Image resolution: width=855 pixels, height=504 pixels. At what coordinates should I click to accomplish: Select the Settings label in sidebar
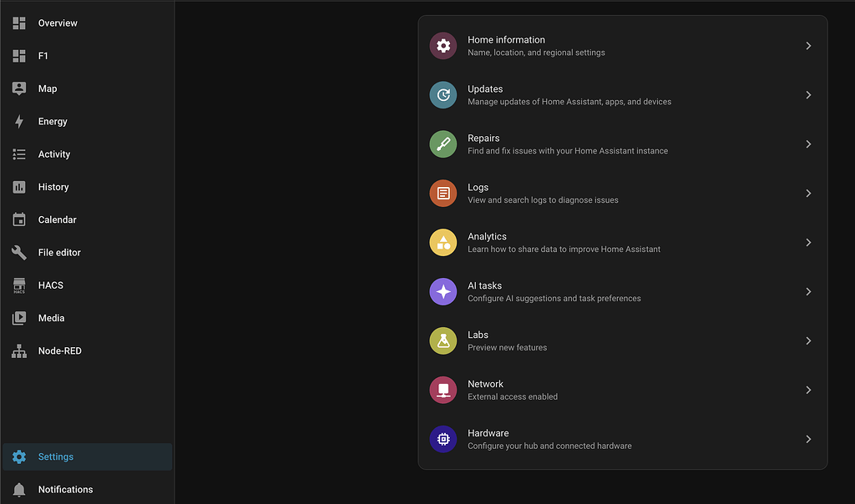point(56,456)
